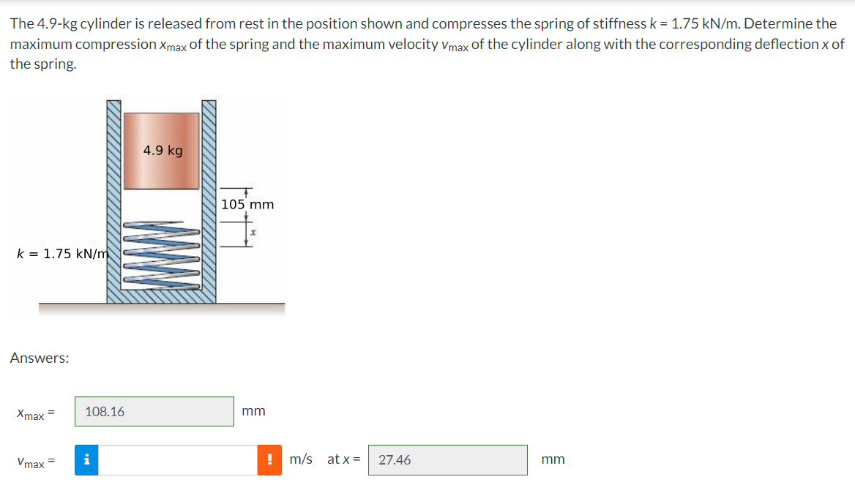This screenshot has height=504, width=855.
Task: Click the k = 1.75 kN/m label
Action: pyautogui.click(x=60, y=254)
